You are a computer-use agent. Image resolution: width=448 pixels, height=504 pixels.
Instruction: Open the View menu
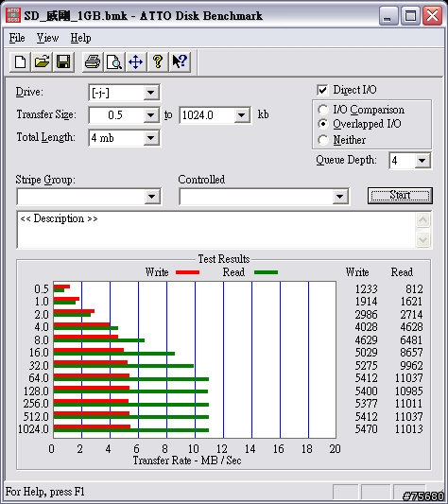pyautogui.click(x=47, y=38)
